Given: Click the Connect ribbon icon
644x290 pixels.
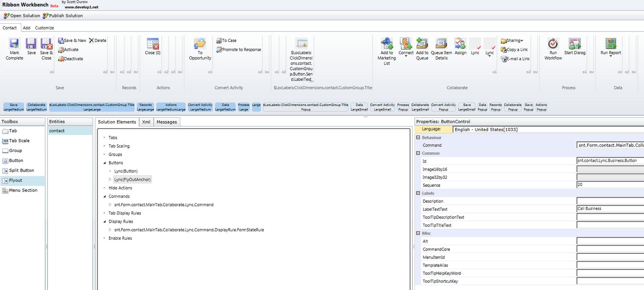Looking at the screenshot, I should pos(406,43).
